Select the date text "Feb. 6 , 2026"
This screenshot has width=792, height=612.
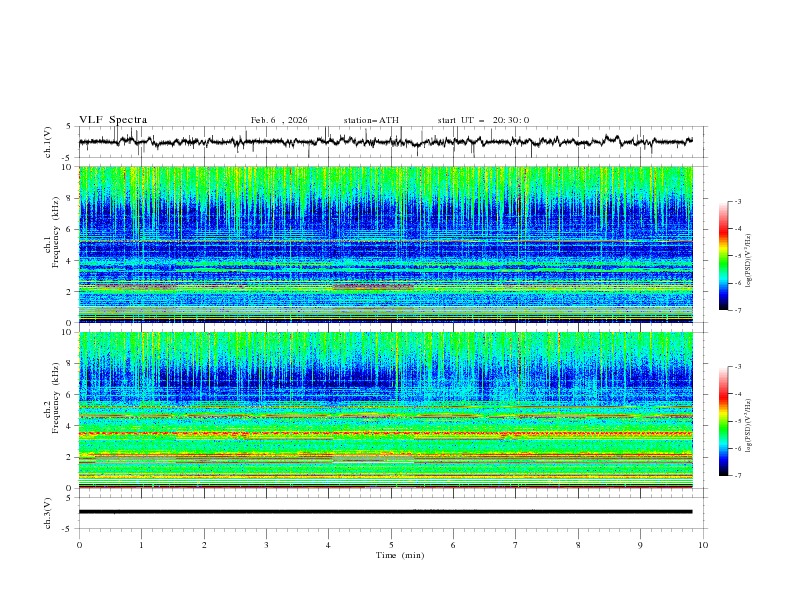tap(279, 120)
